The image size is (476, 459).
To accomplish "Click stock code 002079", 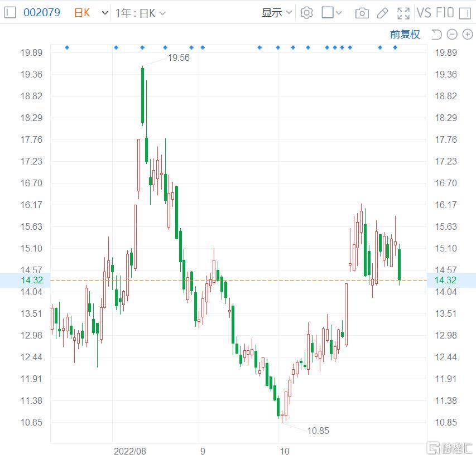I will click(x=42, y=12).
